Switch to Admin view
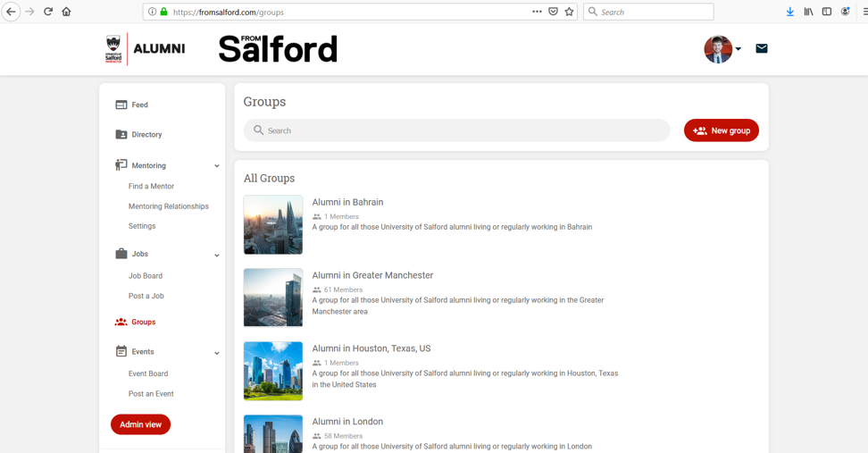 point(140,424)
